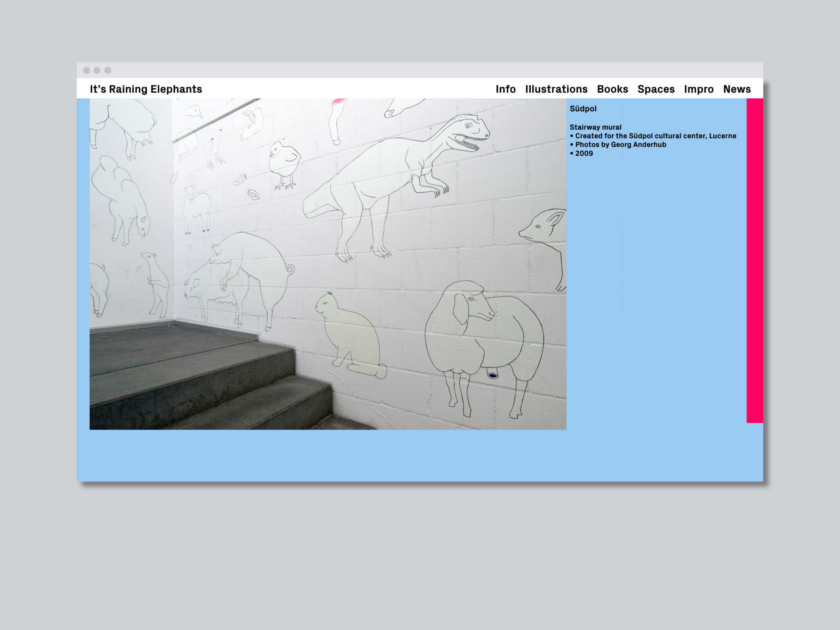Open the Books menu item

click(612, 89)
